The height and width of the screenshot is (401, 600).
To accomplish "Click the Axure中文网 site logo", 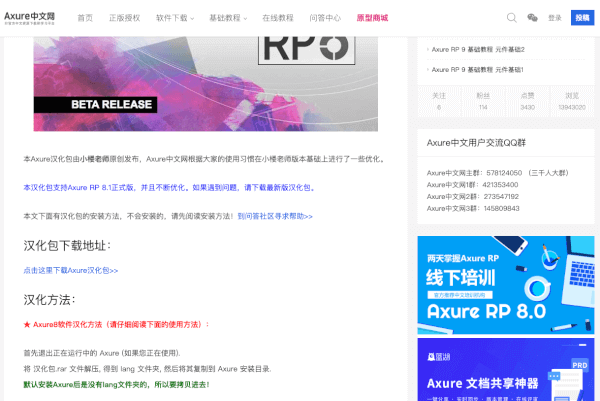I will coord(29,18).
